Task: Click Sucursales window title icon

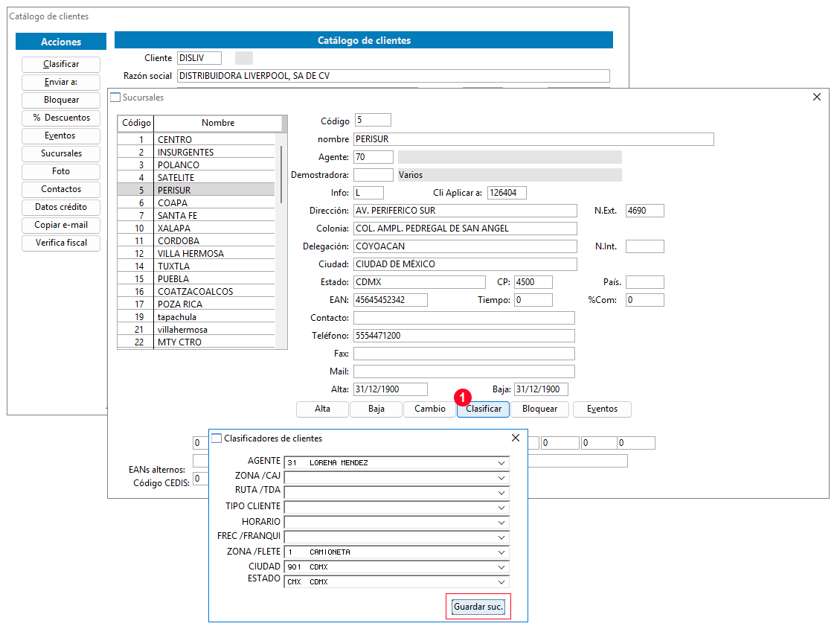Action: click(115, 98)
